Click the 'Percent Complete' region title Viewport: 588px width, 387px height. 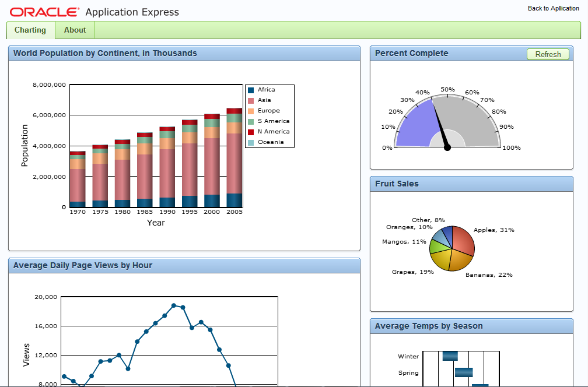[411, 53]
